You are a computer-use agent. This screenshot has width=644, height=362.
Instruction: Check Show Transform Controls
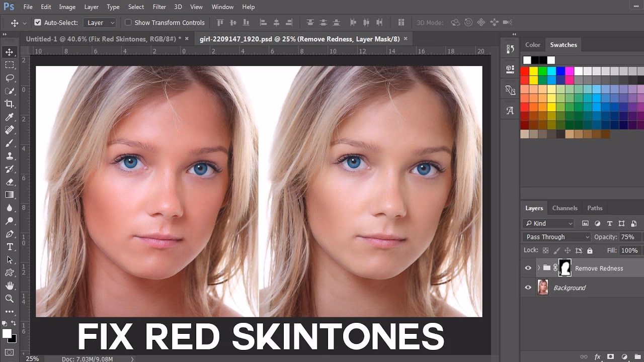[128, 23]
